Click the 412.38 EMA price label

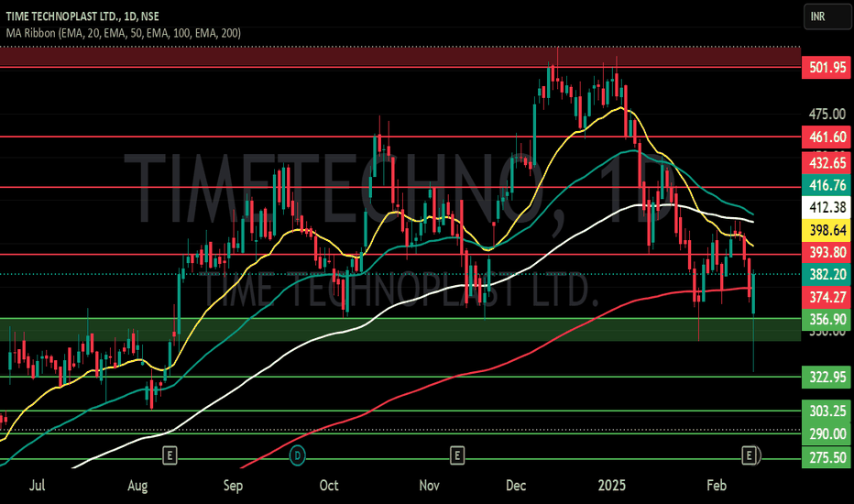point(827,208)
